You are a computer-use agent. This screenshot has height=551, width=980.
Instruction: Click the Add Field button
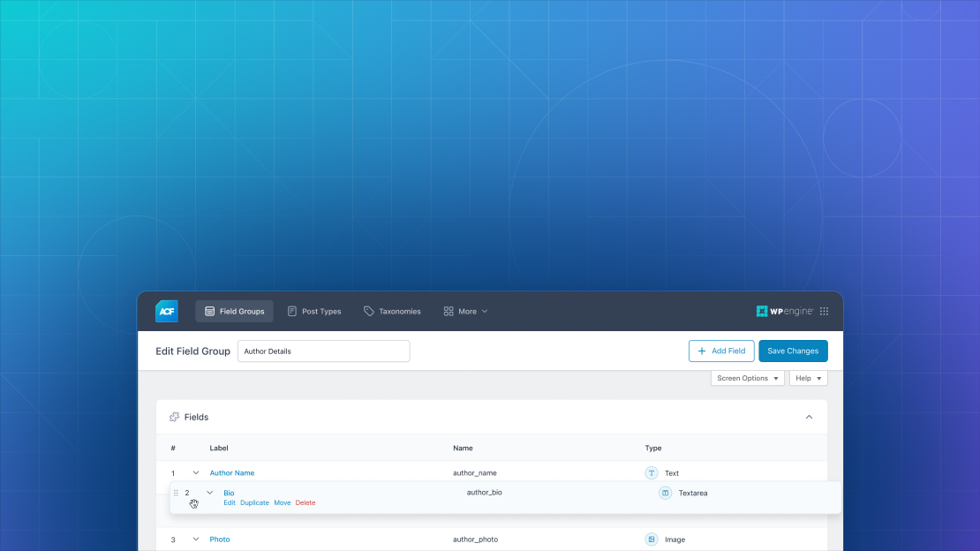(721, 351)
